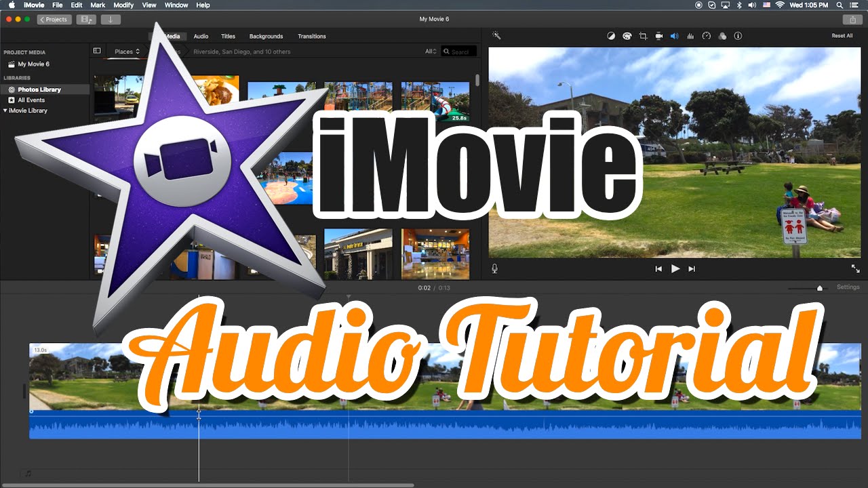The width and height of the screenshot is (868, 488).
Task: Play the movie preview
Action: click(675, 268)
